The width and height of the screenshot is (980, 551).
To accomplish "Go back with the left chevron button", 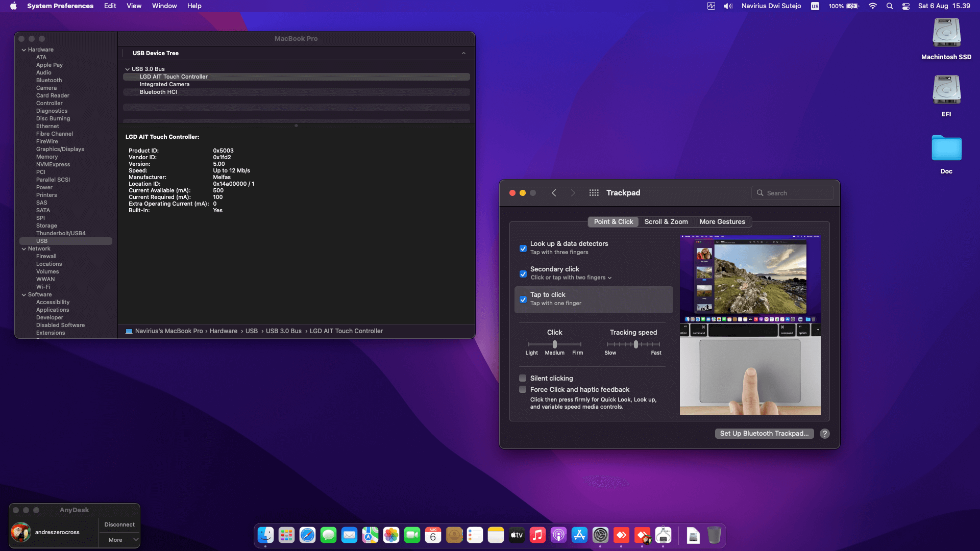I will tap(554, 193).
